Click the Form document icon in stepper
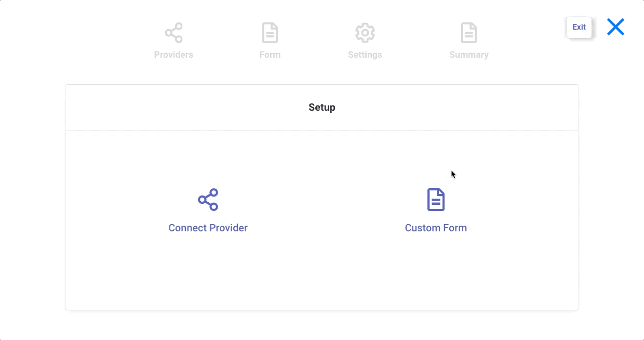The height and width of the screenshot is (340, 644). pyautogui.click(x=270, y=32)
